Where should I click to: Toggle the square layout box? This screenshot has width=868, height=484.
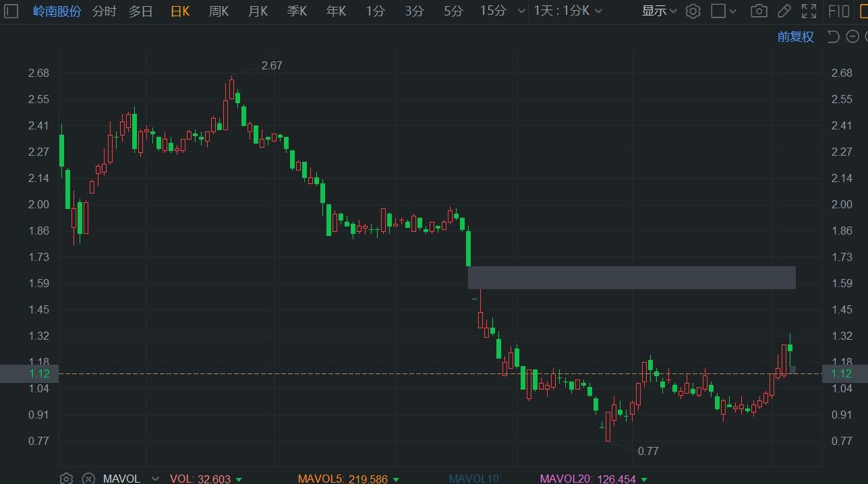click(x=718, y=11)
